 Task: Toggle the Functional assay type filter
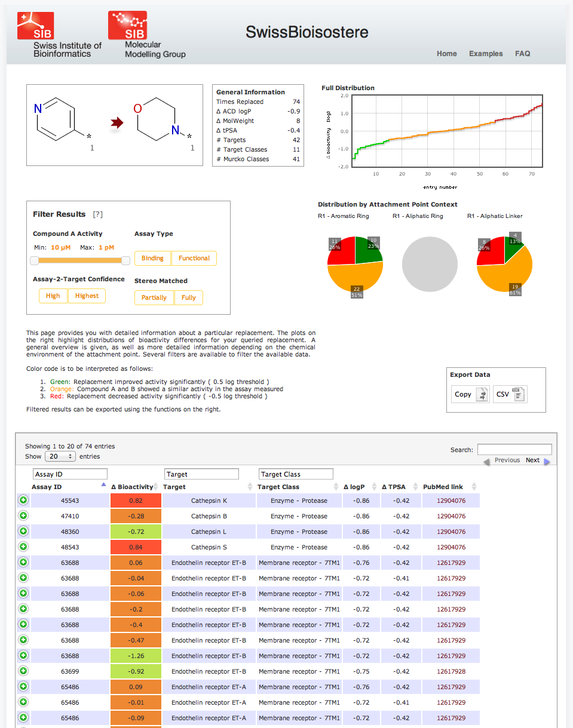coord(194,258)
